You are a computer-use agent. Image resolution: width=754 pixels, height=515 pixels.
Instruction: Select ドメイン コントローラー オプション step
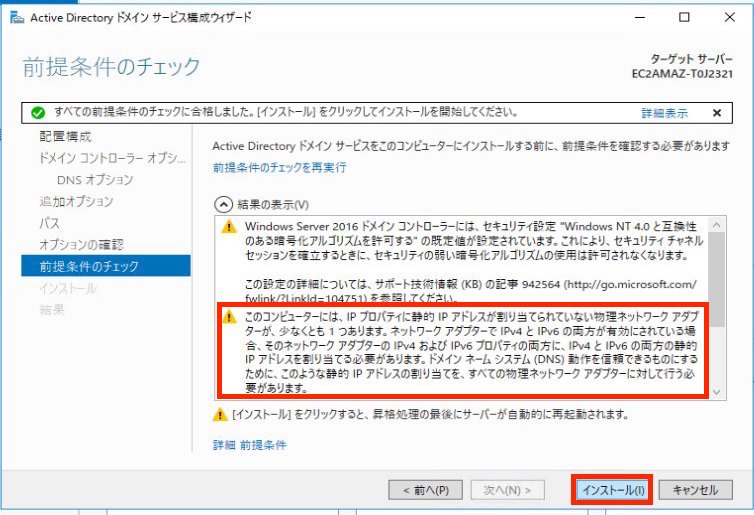pos(113,158)
